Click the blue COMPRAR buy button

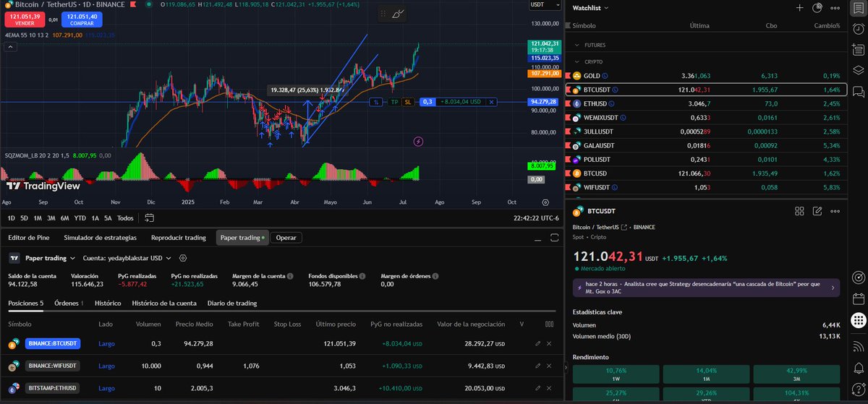pos(81,19)
